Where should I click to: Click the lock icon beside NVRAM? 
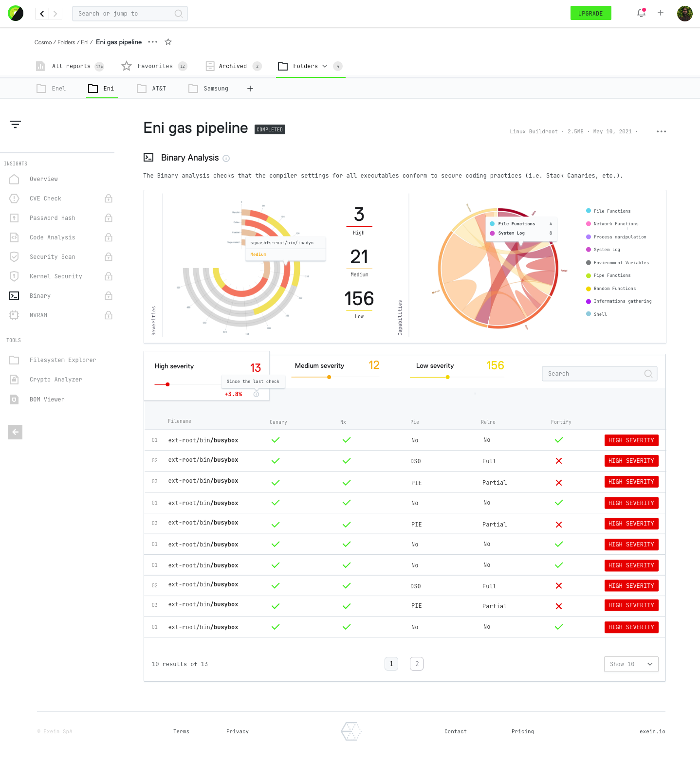[109, 315]
